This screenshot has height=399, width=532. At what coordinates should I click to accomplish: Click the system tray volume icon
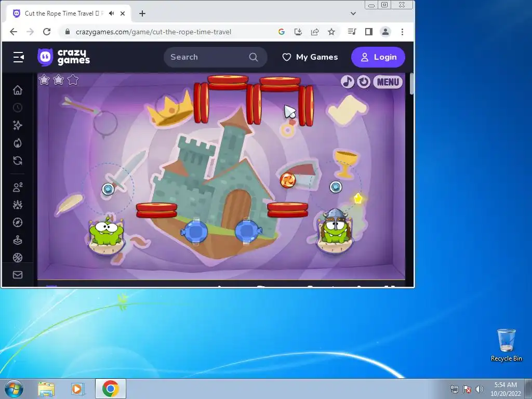[x=479, y=389]
